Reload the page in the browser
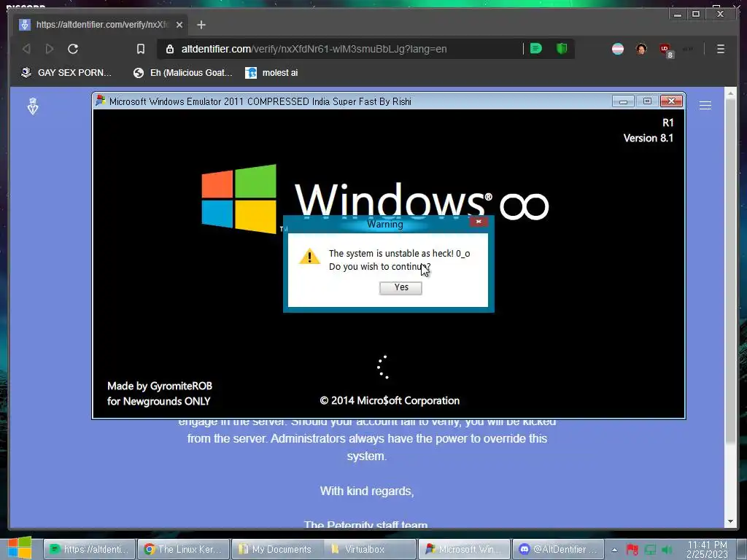The height and width of the screenshot is (560, 747). (x=73, y=49)
